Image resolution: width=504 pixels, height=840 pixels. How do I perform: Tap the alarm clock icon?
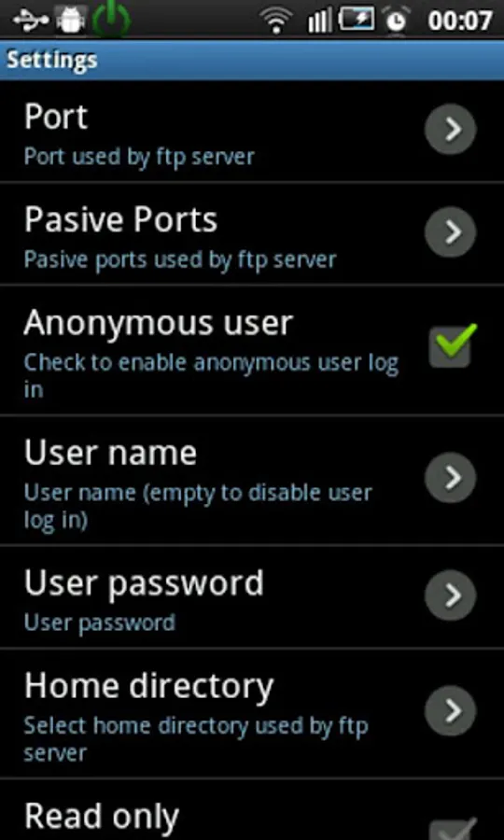point(397,21)
